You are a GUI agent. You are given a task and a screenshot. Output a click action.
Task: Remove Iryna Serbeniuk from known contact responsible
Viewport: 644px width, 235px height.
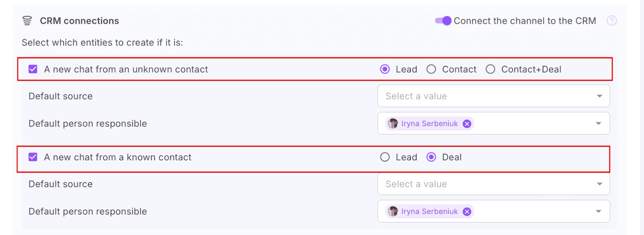pos(467,212)
